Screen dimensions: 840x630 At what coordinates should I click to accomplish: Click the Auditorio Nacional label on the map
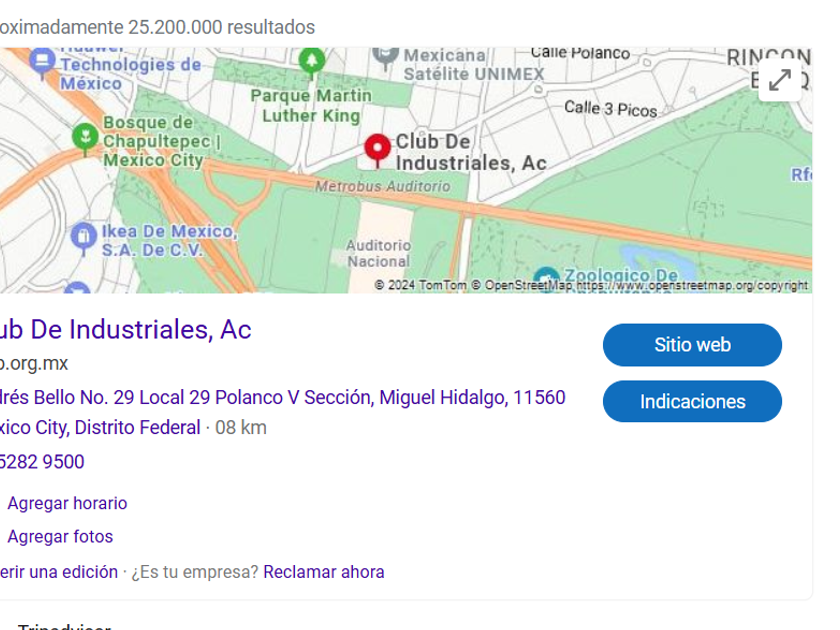pyautogui.click(x=378, y=253)
